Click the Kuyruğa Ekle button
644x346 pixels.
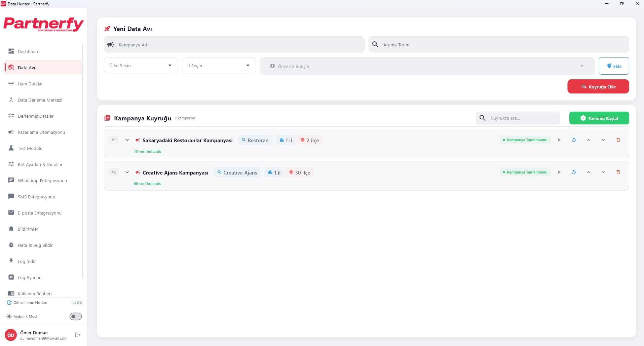(598, 87)
